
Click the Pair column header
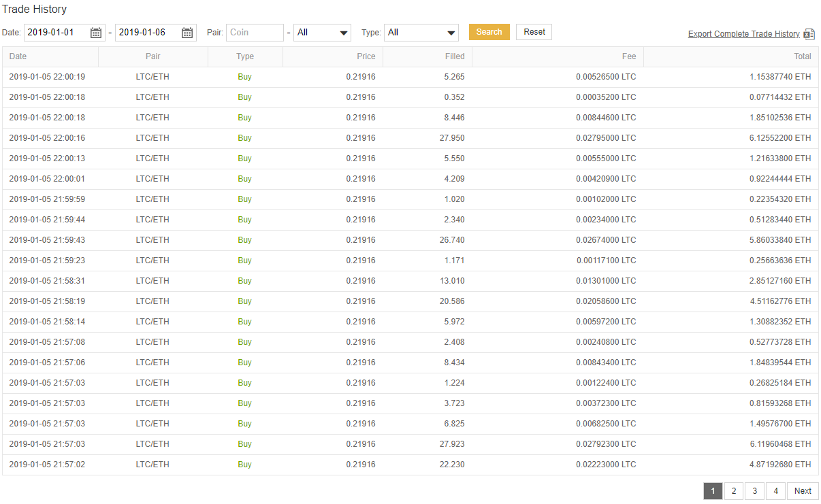[x=153, y=56]
